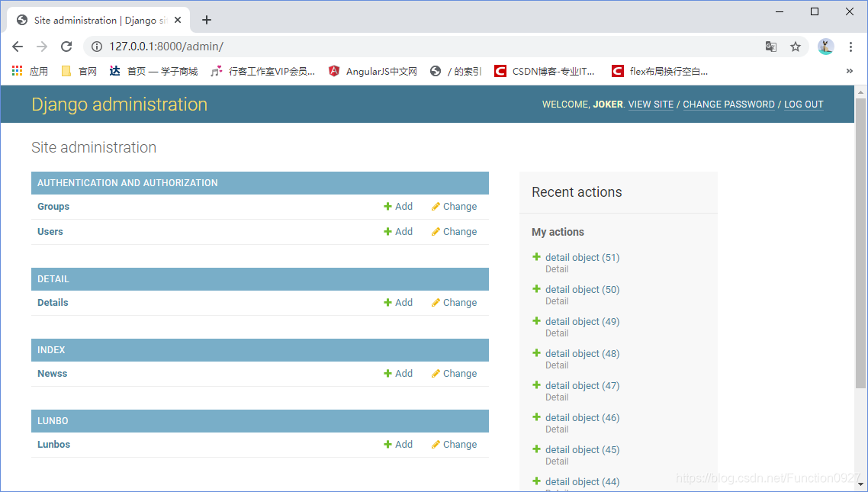Image resolution: width=868 pixels, height=492 pixels.
Task: Expand the bookmarks overflow chevron
Action: click(850, 71)
